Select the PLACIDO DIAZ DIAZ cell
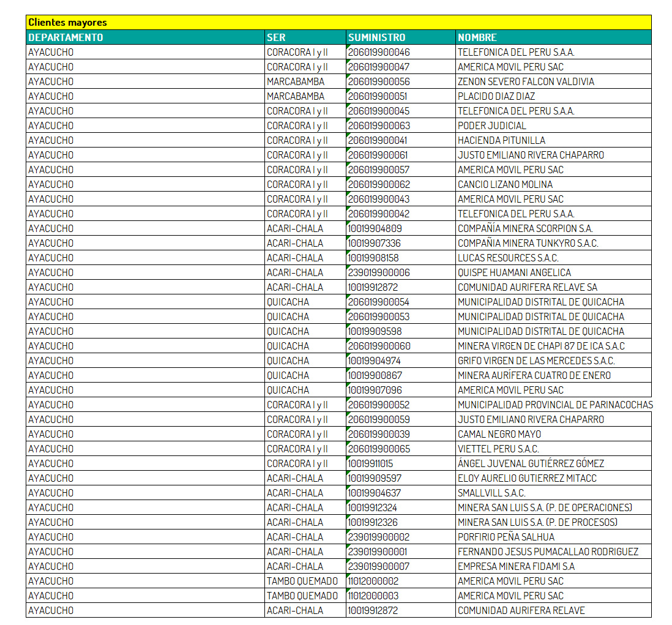 553,96
